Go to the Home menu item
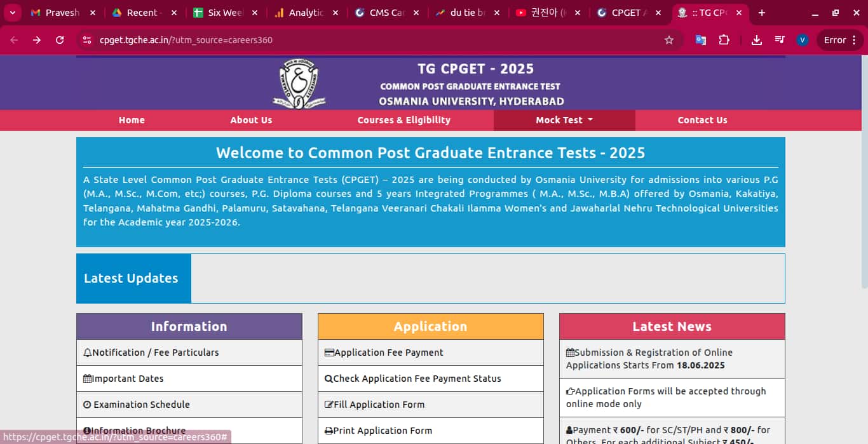This screenshot has height=444, width=868. coord(132,120)
